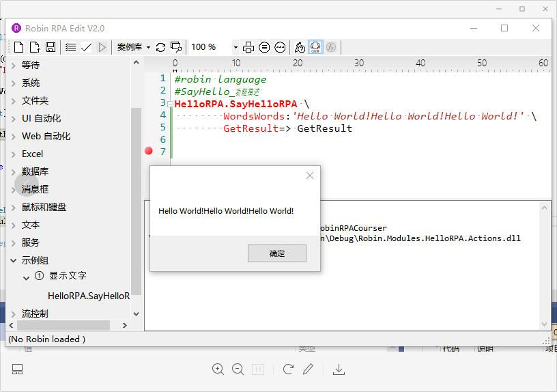Click the list format icon in the toolbar
Screen dimensions: 557x392
point(70,47)
